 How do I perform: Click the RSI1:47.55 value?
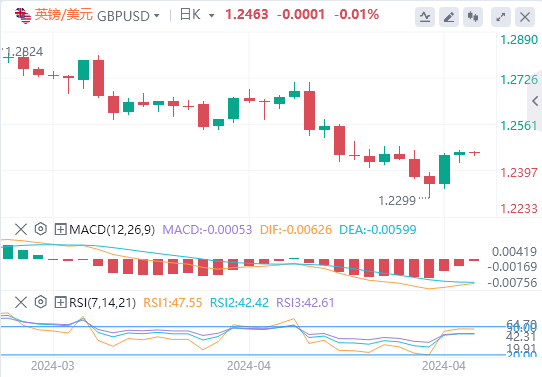pyautogui.click(x=173, y=303)
